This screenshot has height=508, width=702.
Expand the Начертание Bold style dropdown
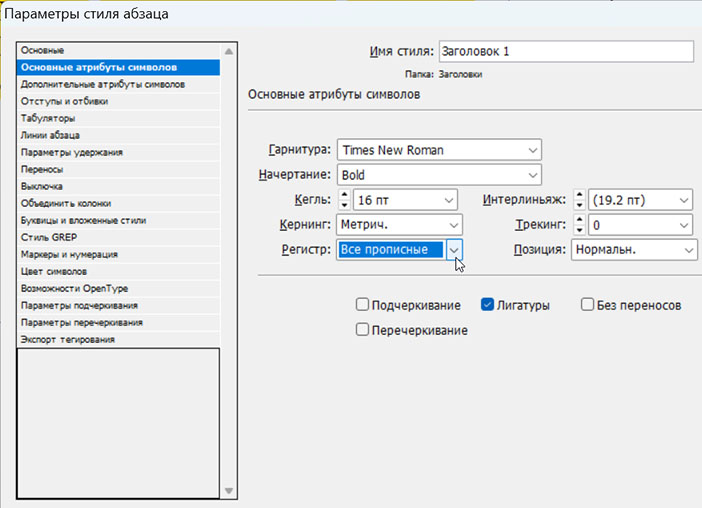531,175
